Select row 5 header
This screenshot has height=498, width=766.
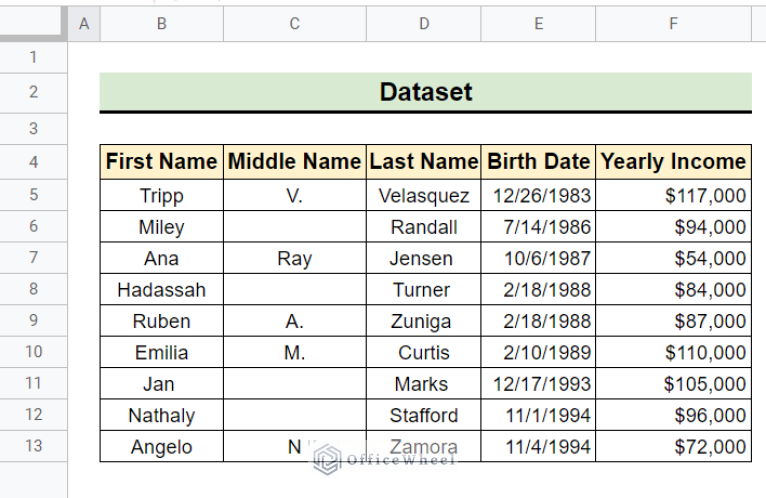(x=33, y=195)
